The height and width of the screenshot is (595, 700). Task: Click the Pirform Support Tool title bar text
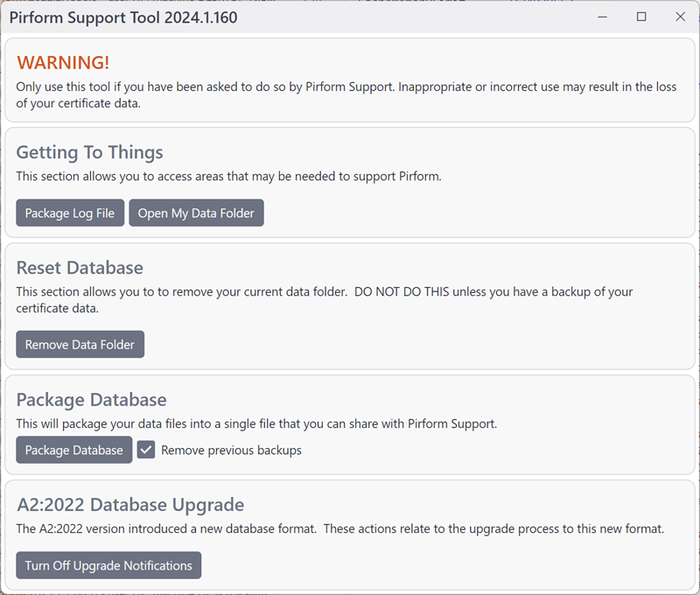[x=122, y=17]
